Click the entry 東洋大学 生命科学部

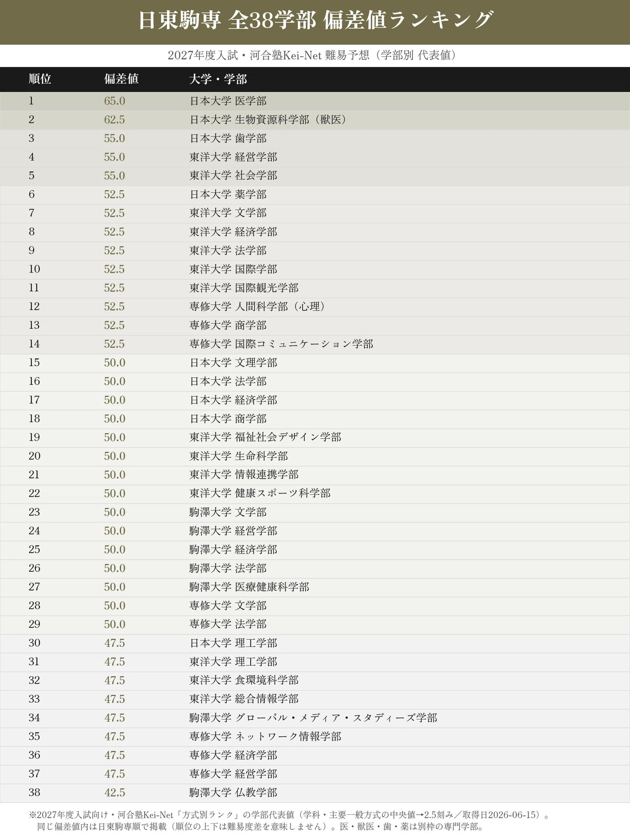click(x=238, y=456)
